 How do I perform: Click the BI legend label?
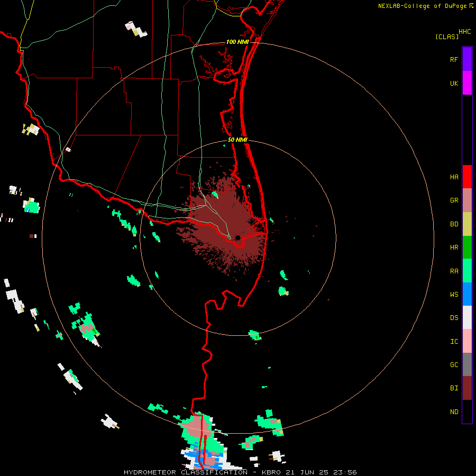(454, 388)
